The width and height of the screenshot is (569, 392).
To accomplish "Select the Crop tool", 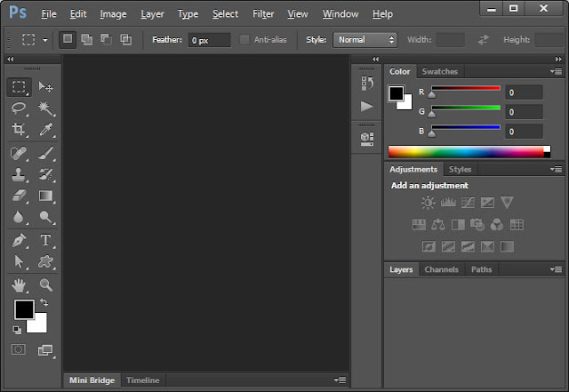I will [19, 129].
